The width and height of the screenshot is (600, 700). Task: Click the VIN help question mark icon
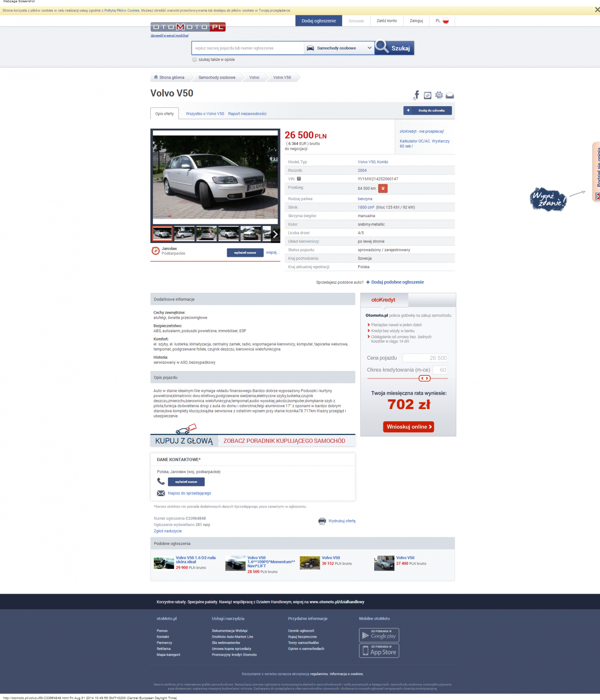299,179
